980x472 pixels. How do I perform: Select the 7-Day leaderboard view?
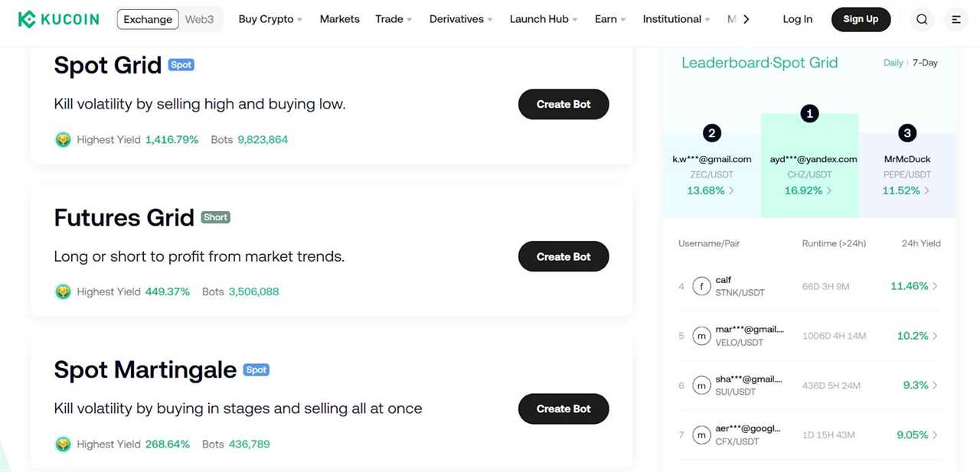click(925, 63)
